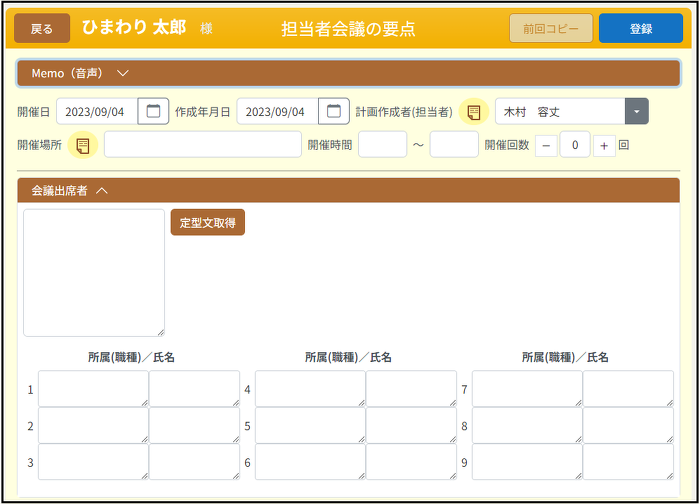Click the 前回コピー button

point(550,29)
